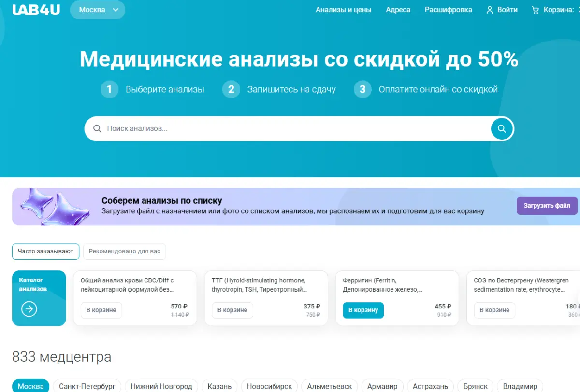Switch to Рекомендовано для вас tab
The width and height of the screenshot is (580, 392).
125,252
